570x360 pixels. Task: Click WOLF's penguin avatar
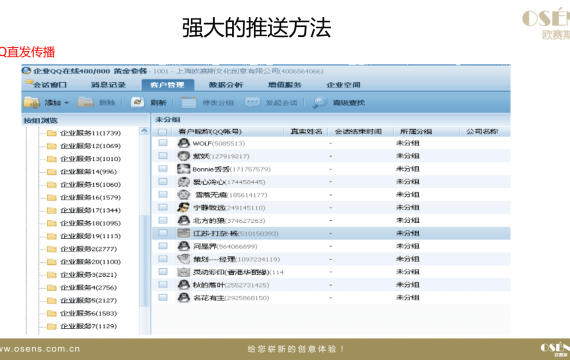pyautogui.click(x=184, y=143)
